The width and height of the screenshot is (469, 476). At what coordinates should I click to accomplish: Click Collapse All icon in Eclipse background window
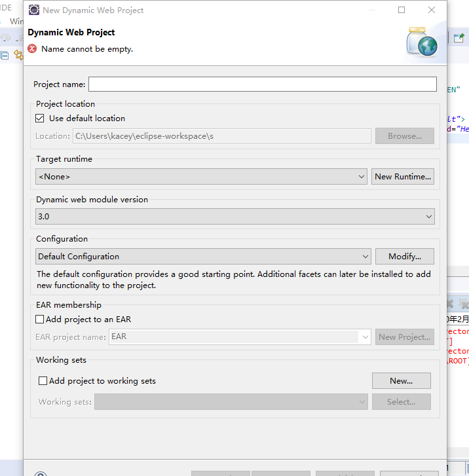(x=5, y=56)
